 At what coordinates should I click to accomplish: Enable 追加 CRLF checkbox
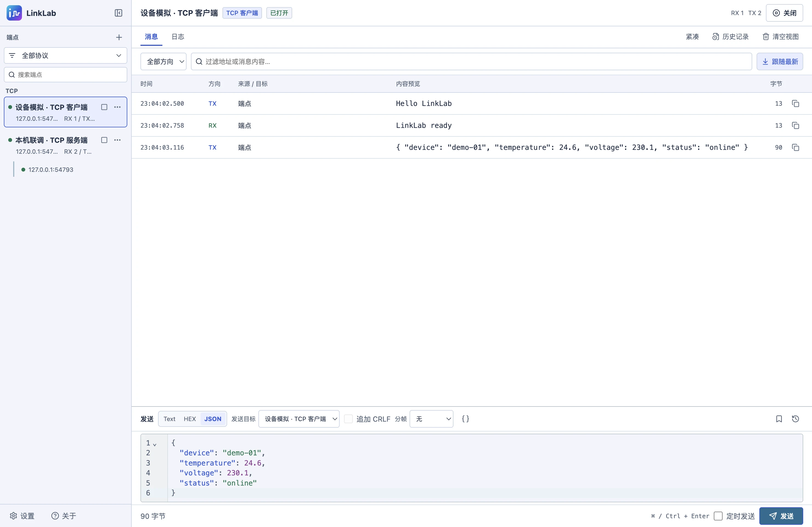348,419
